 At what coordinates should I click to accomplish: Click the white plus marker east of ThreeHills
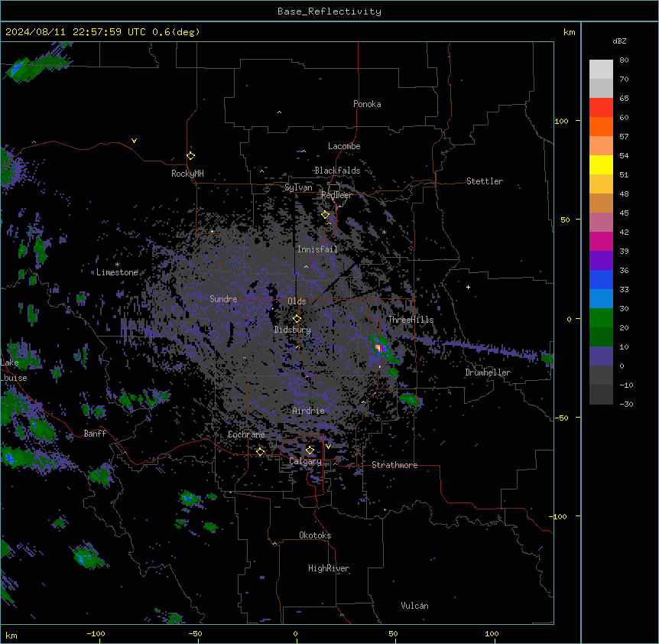pos(468,287)
